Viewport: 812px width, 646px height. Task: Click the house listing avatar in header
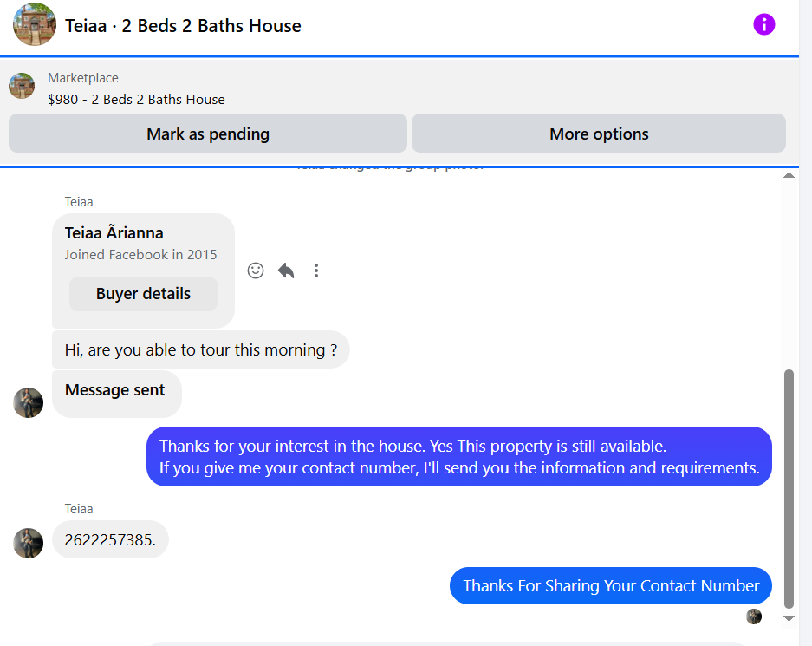(x=35, y=24)
